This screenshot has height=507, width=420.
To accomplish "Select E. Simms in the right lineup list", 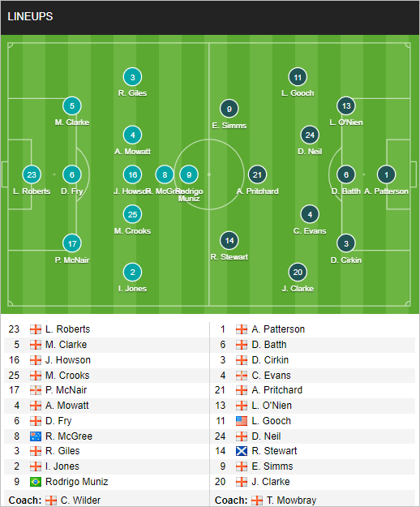I will (x=272, y=466).
